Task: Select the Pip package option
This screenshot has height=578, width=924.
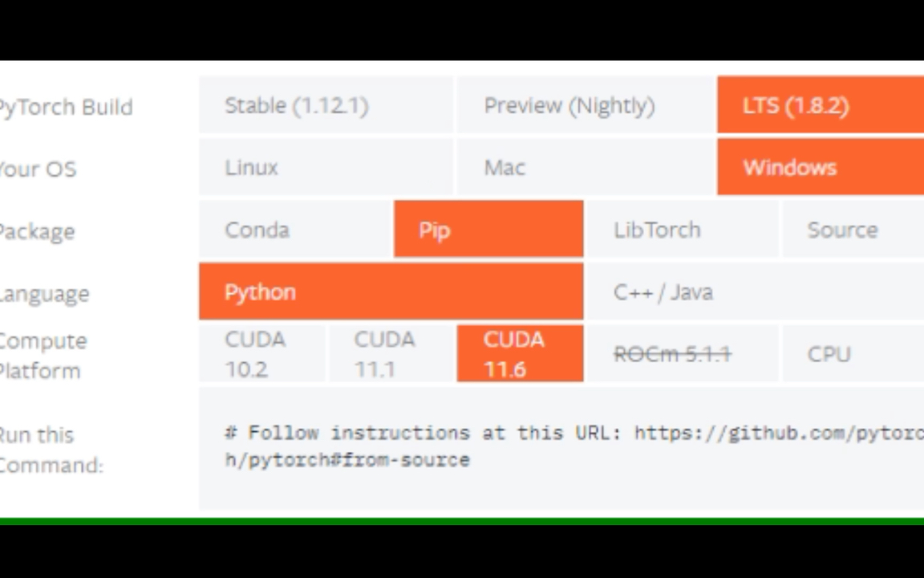Action: point(488,230)
